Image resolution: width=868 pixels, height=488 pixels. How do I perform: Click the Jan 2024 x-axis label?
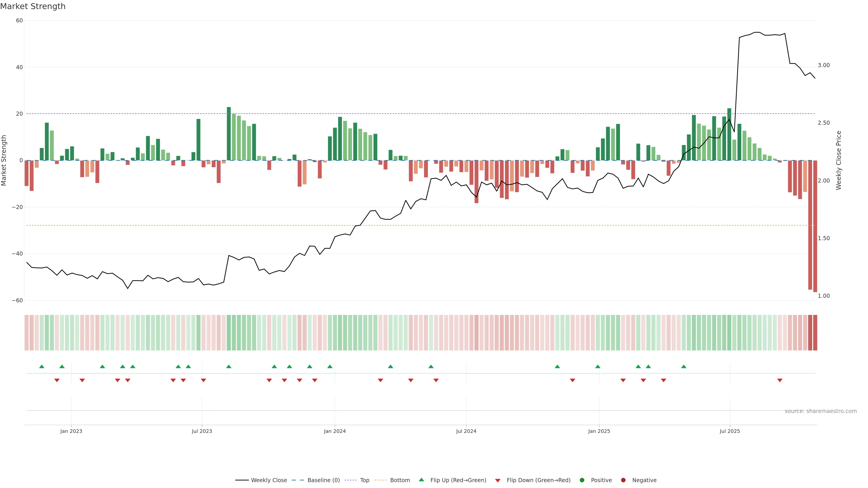click(335, 431)
